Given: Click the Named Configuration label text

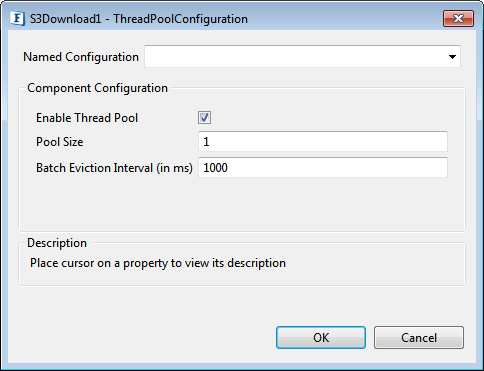Looking at the screenshot, I should pos(81,57).
